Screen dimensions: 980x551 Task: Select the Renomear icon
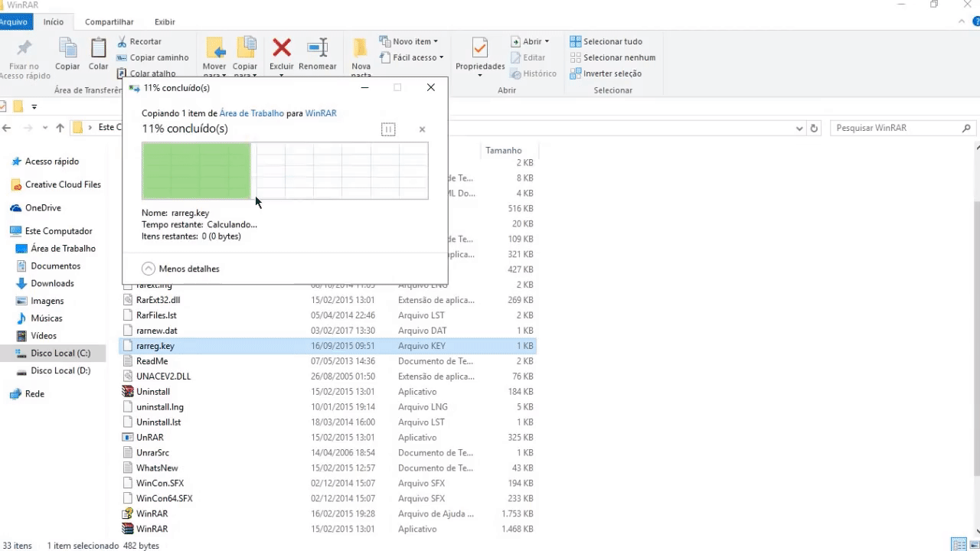coord(318,49)
